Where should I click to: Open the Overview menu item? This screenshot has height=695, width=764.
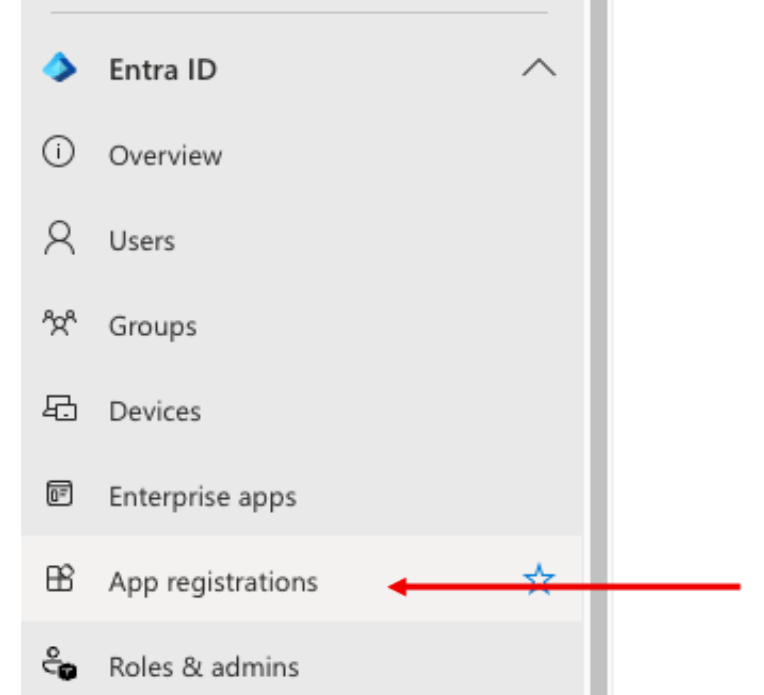[166, 155]
